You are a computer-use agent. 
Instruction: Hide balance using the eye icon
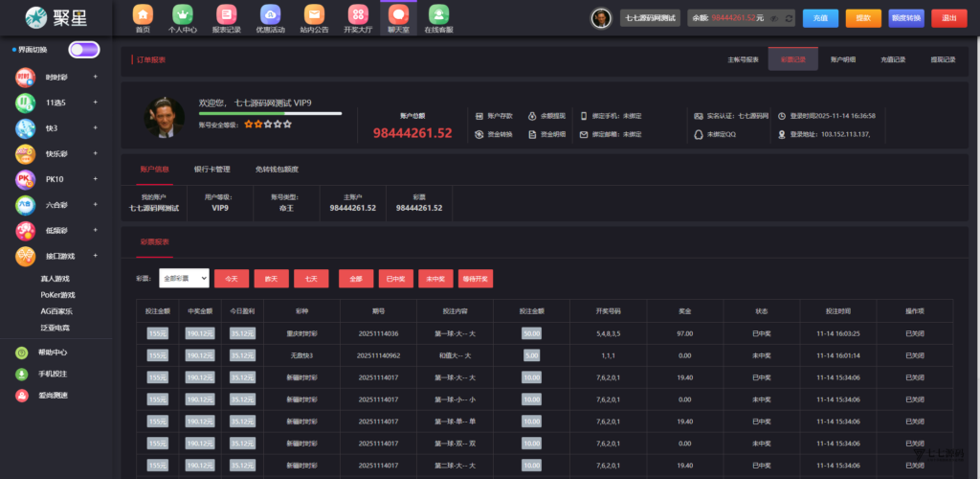775,18
